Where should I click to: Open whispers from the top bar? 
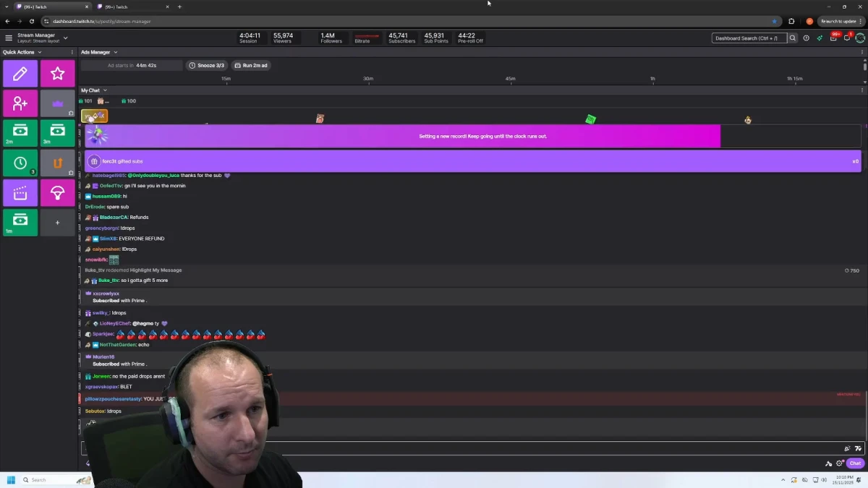(847, 38)
